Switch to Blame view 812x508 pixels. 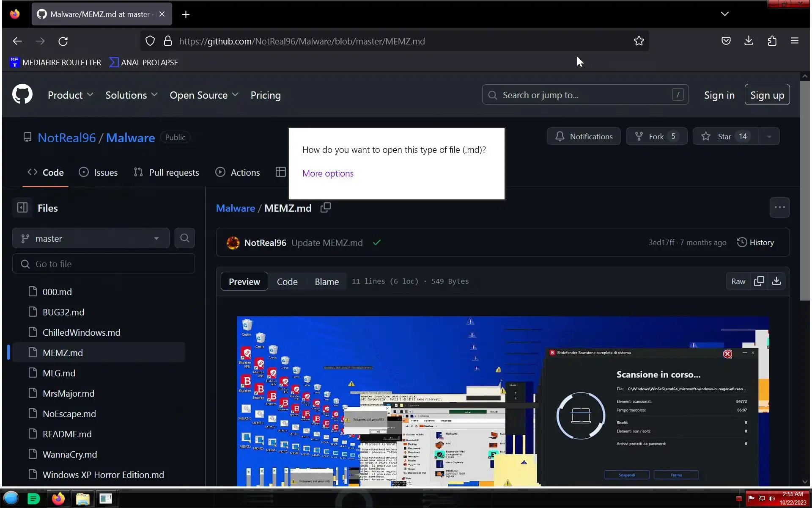tap(326, 282)
